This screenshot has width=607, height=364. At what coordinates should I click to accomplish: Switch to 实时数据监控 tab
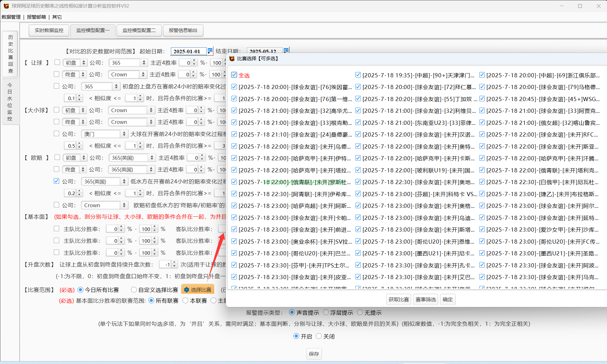point(49,30)
